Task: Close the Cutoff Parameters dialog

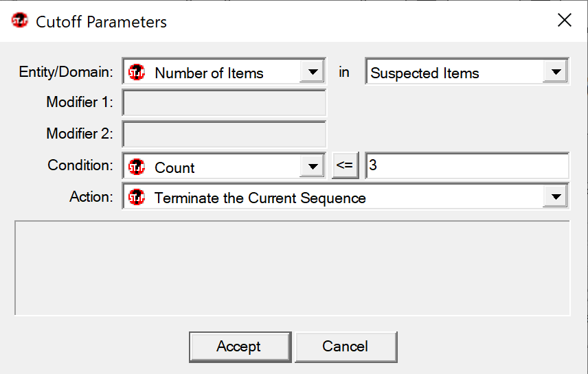Action: [565, 20]
